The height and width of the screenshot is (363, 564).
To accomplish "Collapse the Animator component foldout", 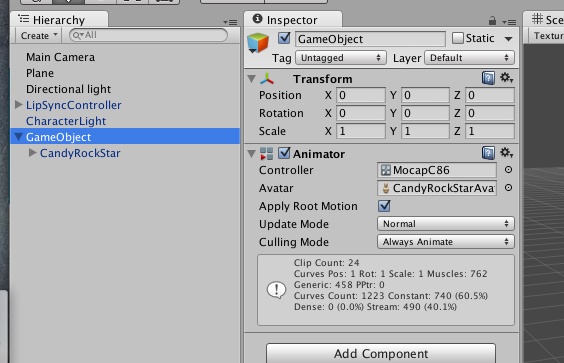I will click(251, 154).
